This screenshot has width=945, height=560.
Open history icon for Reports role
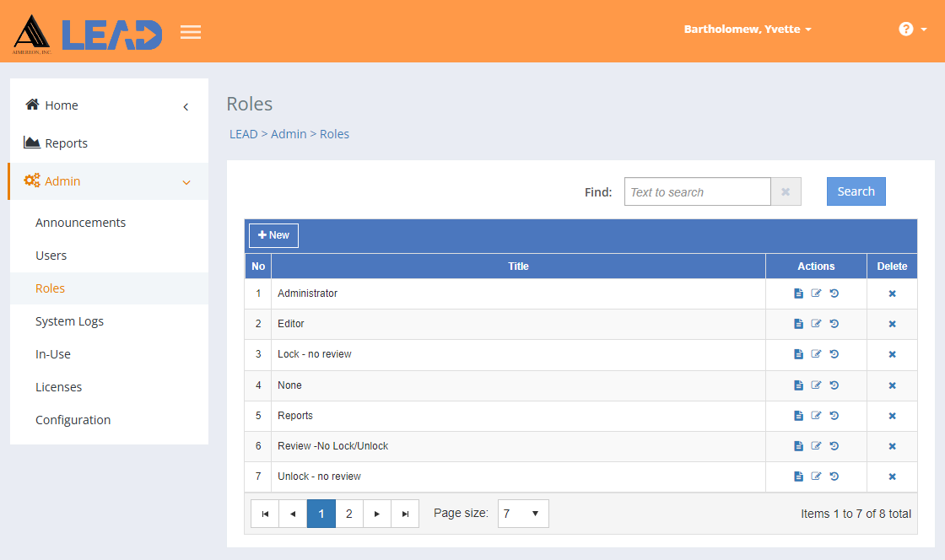pos(834,416)
